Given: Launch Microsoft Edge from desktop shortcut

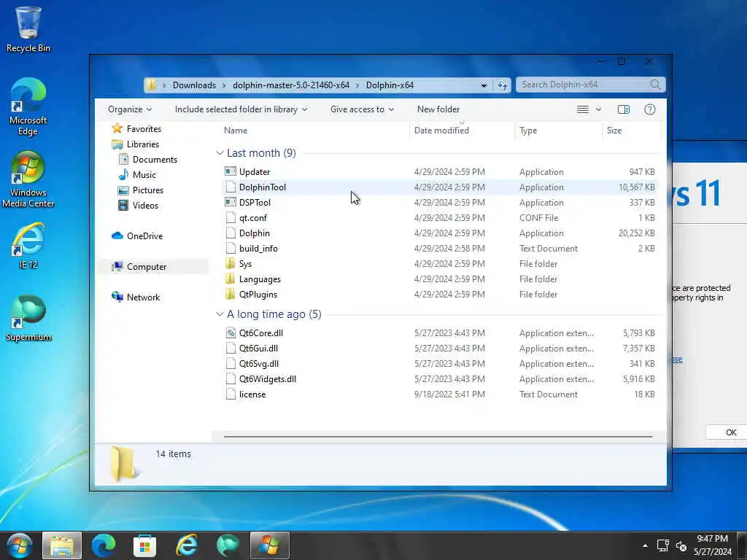Looking at the screenshot, I should pyautogui.click(x=28, y=106).
